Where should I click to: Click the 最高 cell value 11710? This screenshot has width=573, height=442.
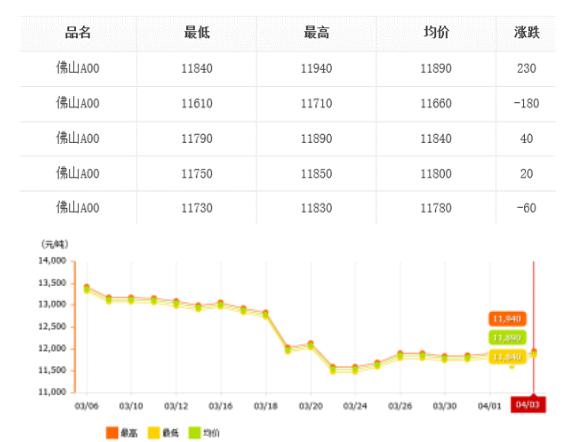316,103
